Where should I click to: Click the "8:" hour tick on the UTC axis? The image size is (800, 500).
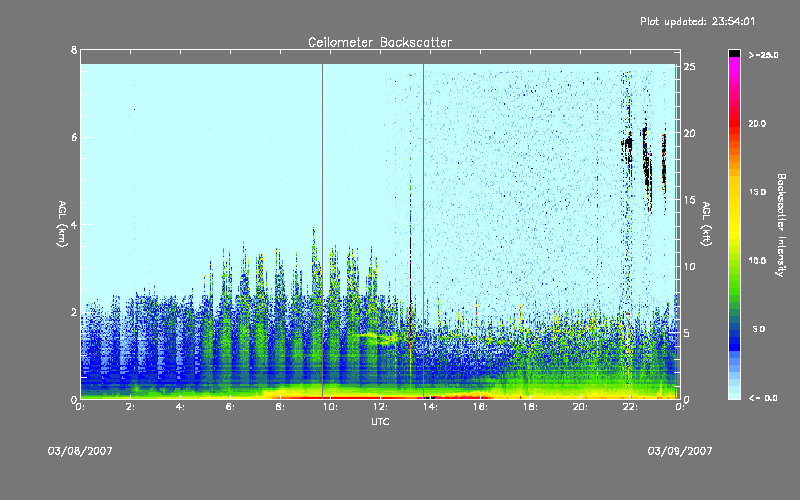[x=280, y=407]
